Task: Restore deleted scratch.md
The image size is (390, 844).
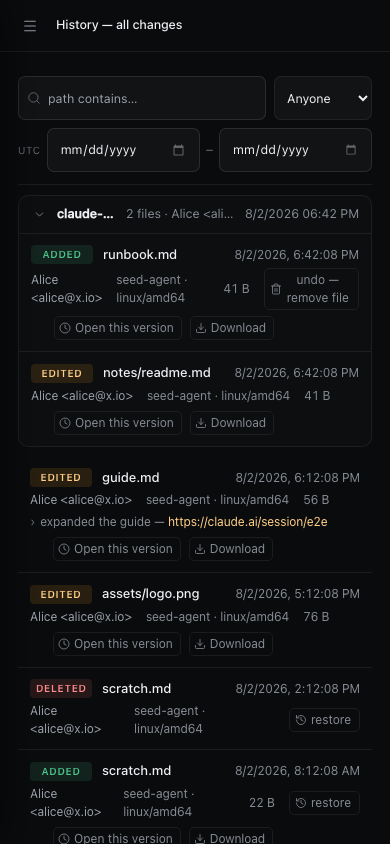Action: click(x=324, y=720)
